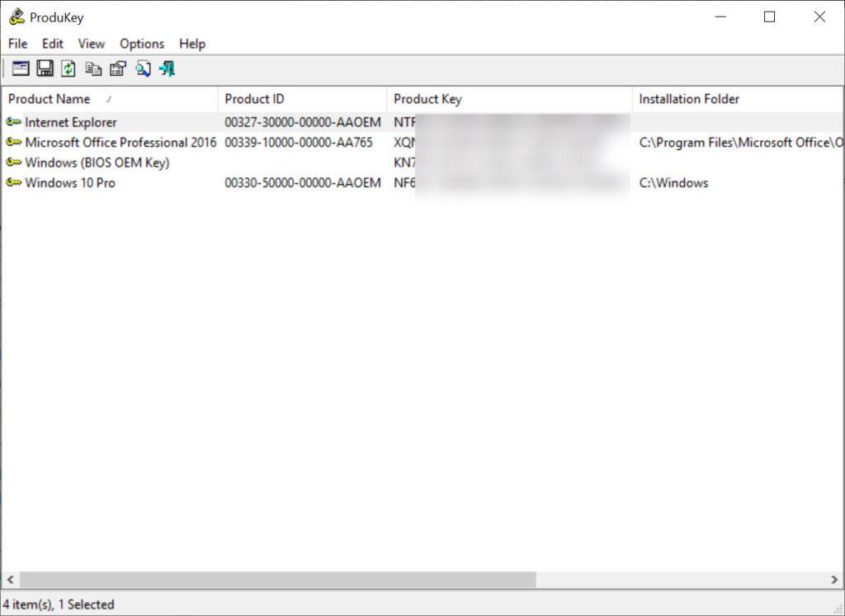Open the Options menu
Screen dimensions: 845x616
[x=142, y=44]
